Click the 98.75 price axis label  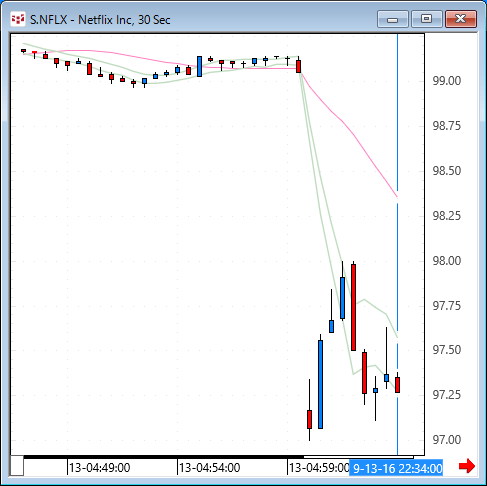[447, 126]
